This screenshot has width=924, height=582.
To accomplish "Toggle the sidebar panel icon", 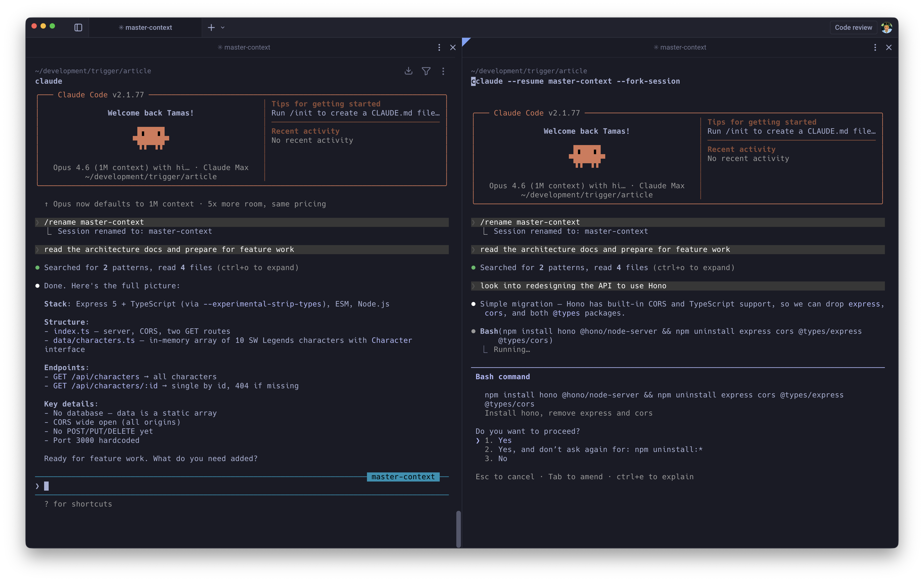I will [x=78, y=28].
